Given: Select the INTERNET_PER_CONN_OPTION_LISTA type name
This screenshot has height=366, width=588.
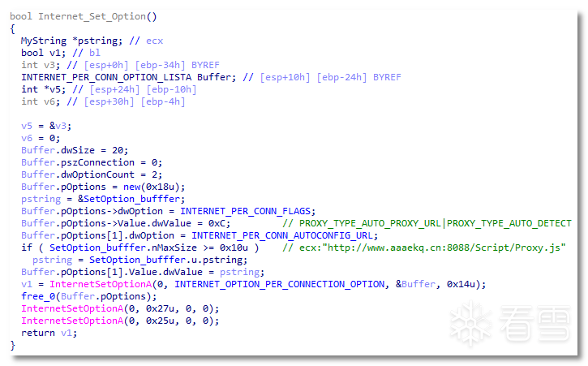Looking at the screenshot, I should coord(106,77).
